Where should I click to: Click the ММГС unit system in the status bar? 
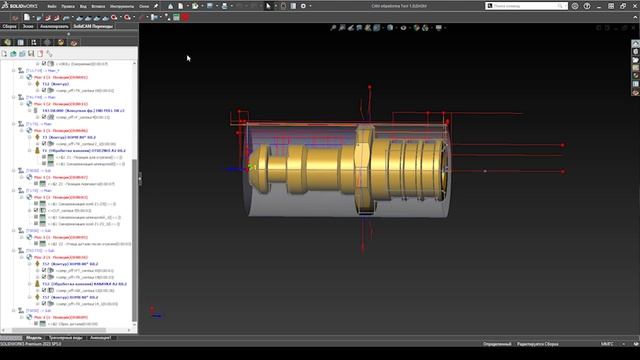click(607, 344)
